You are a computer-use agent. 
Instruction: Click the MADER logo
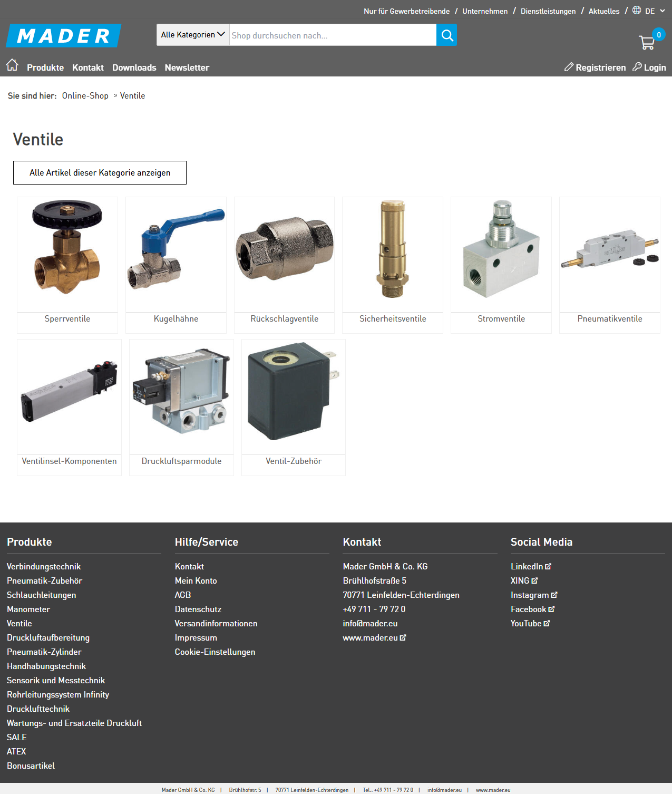[64, 36]
